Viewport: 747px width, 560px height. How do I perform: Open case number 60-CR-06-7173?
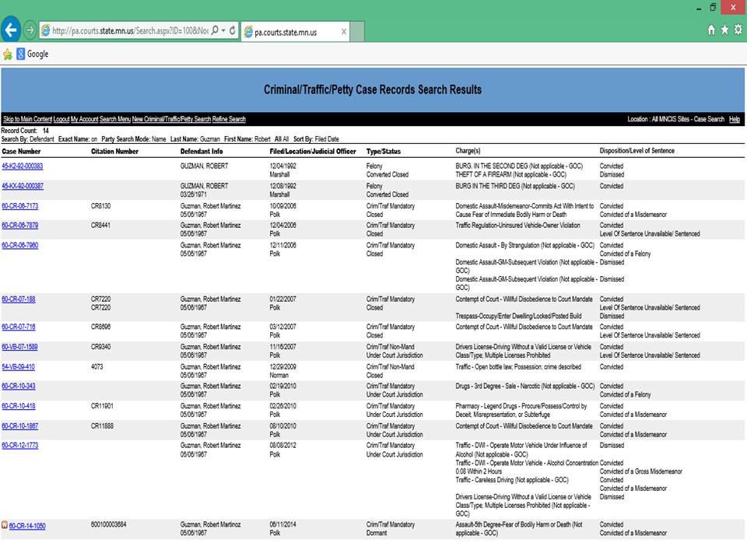coord(19,206)
